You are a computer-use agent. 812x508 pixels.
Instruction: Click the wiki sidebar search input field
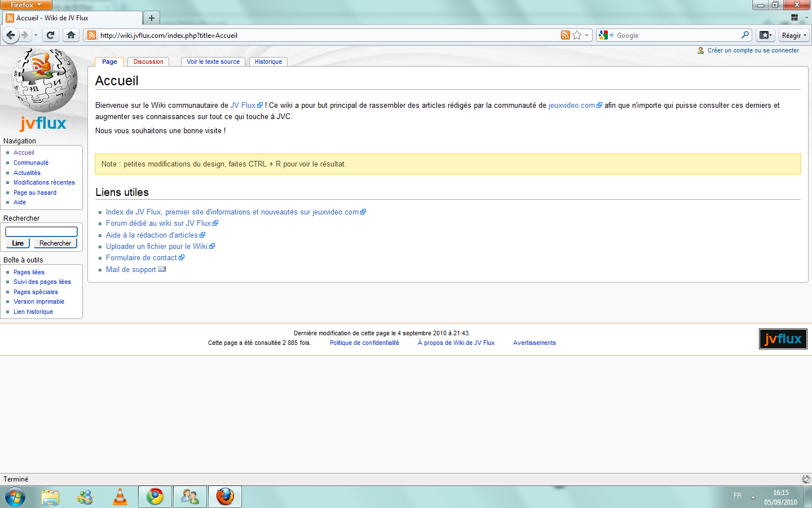(41, 231)
